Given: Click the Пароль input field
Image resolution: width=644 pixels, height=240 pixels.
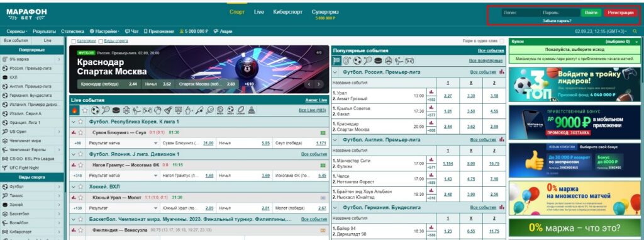Looking at the screenshot, I should (560, 13).
